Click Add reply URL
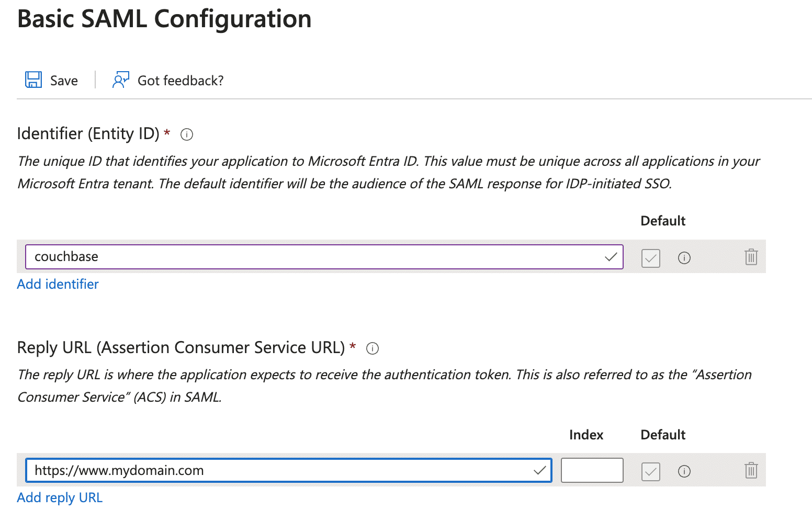Image resolution: width=812 pixels, height=521 pixels. (x=60, y=497)
